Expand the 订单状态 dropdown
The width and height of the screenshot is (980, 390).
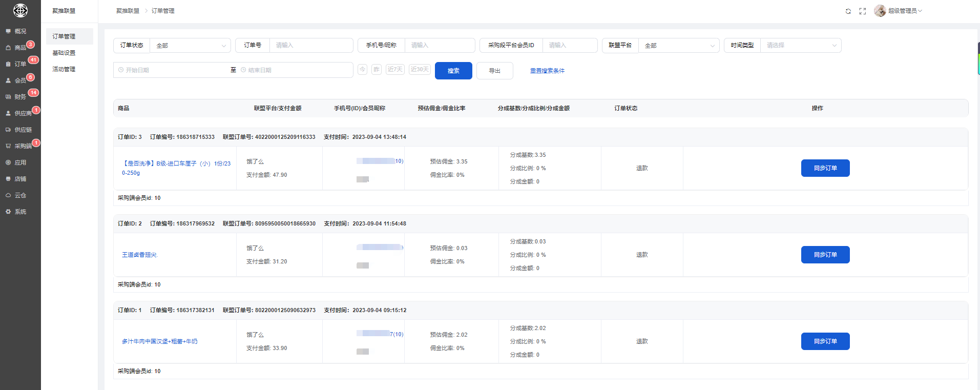(190, 46)
